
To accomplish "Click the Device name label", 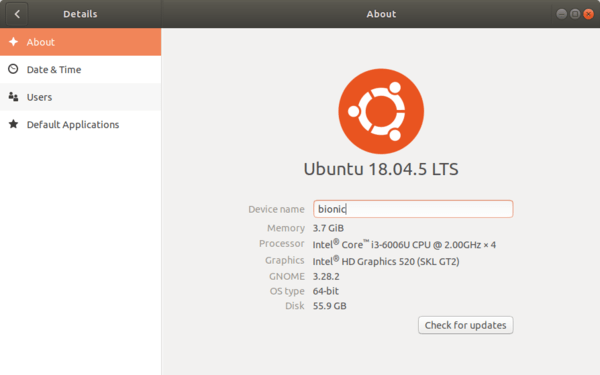I will click(276, 209).
